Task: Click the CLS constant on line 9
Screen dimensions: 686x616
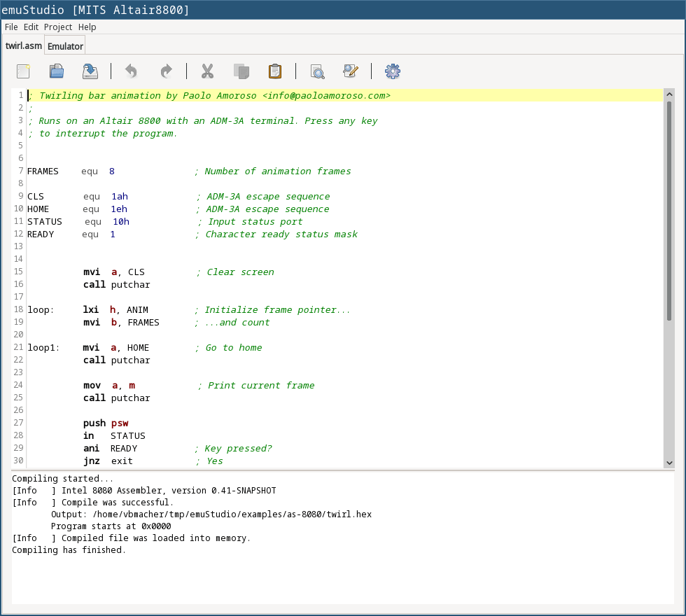Action: click(36, 197)
